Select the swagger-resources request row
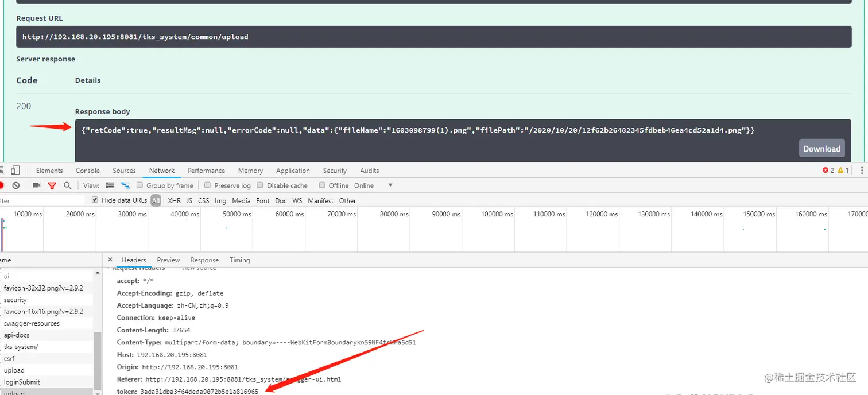Viewport: 868px width, 395px height. point(46,323)
